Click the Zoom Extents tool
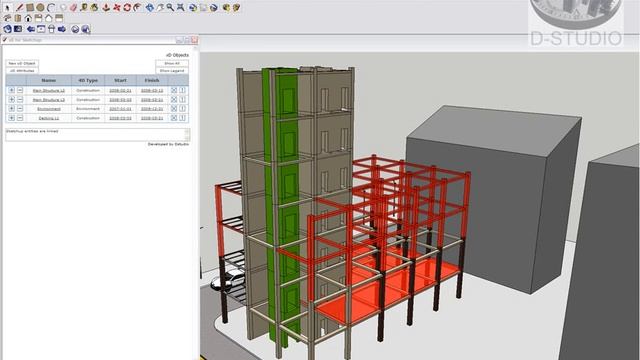This screenshot has height=360, width=640. click(180, 7)
